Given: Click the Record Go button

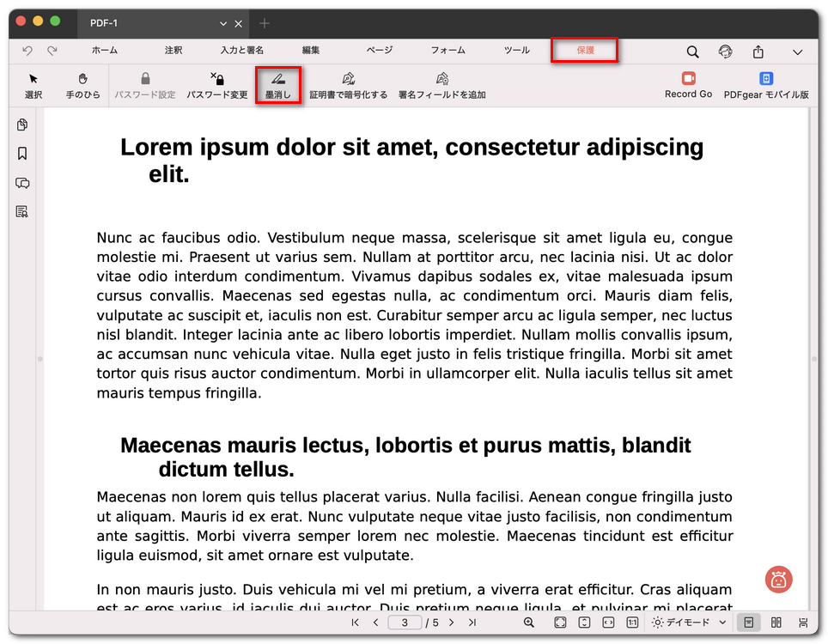Looking at the screenshot, I should (688, 85).
